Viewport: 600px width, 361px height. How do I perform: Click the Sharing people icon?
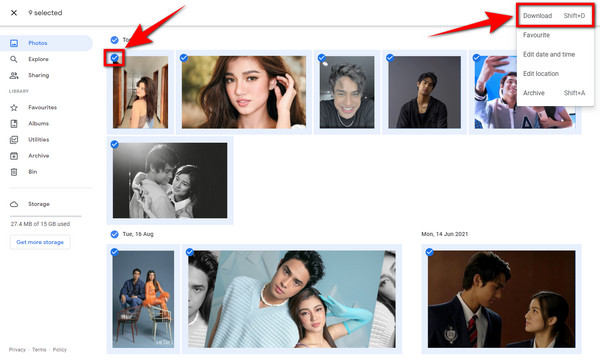pyautogui.click(x=14, y=75)
